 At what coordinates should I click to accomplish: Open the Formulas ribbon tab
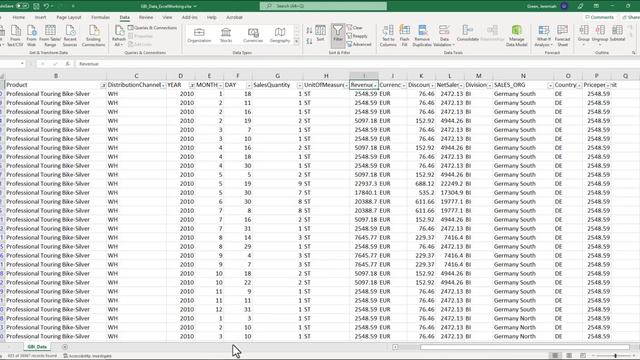click(x=100, y=18)
